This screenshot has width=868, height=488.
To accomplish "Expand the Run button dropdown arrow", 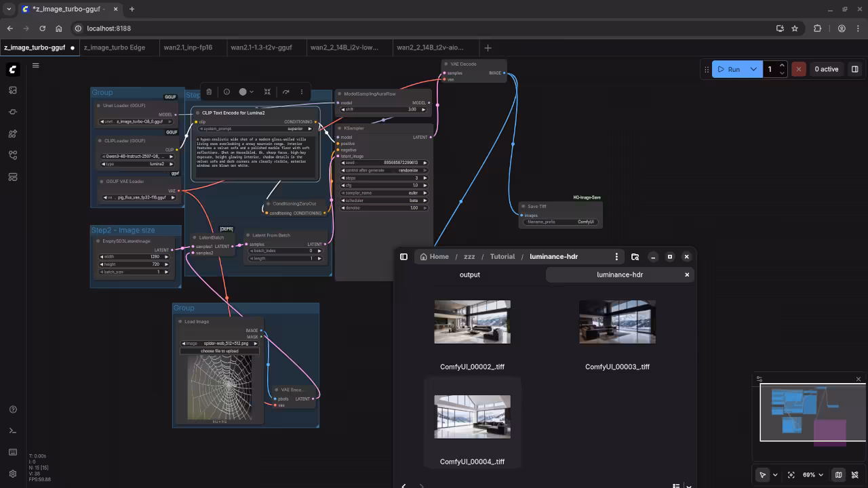I will tap(753, 69).
